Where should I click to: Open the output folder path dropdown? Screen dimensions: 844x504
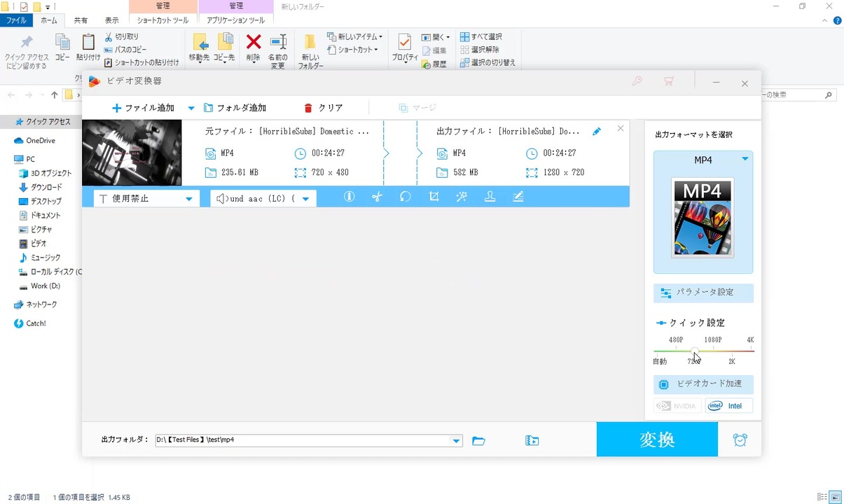click(457, 440)
